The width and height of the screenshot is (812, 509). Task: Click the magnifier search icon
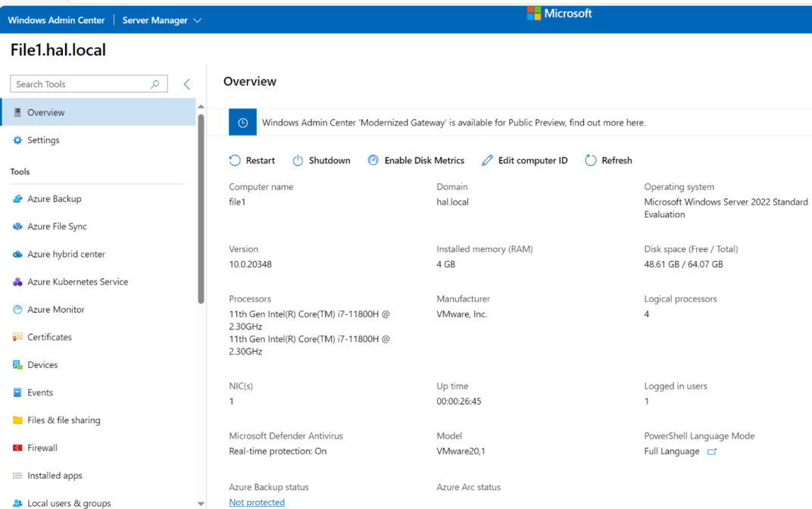tap(155, 84)
